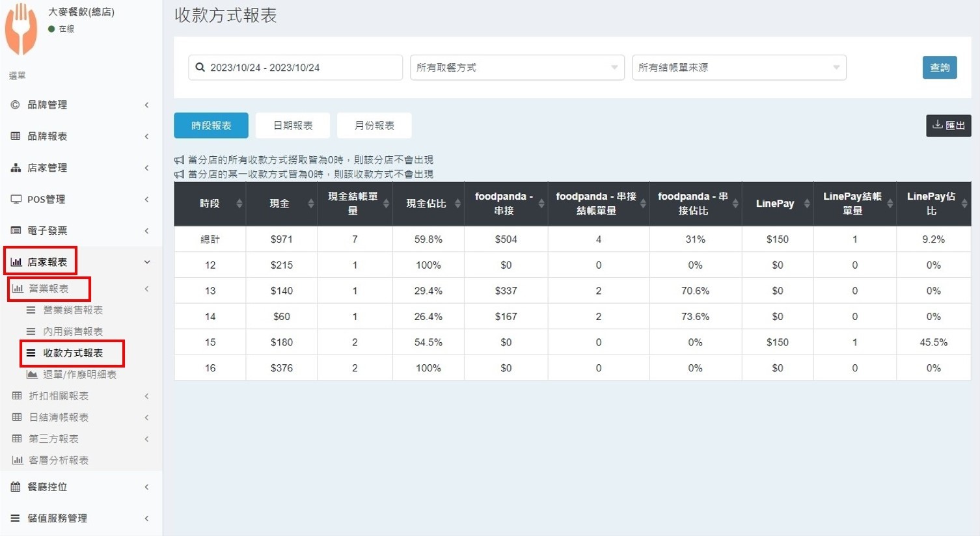
Task: Click the 電子發票 icon in sidebar
Action: point(16,231)
